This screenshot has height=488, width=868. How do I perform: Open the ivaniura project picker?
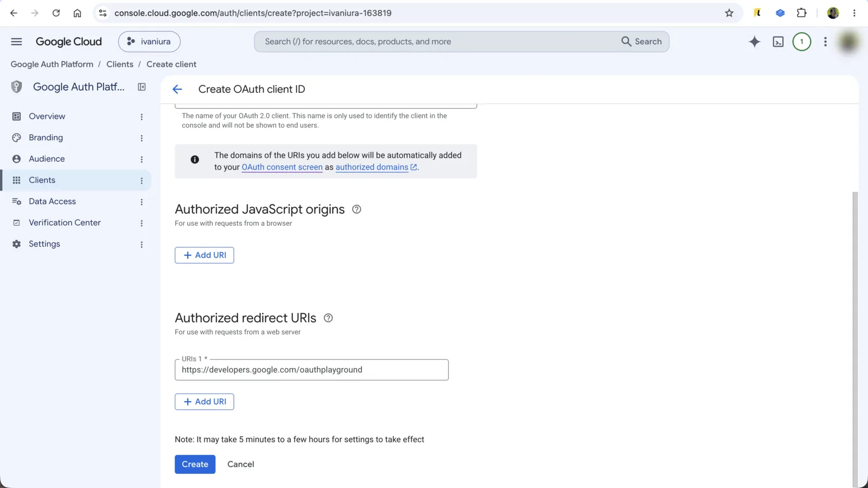(x=149, y=42)
